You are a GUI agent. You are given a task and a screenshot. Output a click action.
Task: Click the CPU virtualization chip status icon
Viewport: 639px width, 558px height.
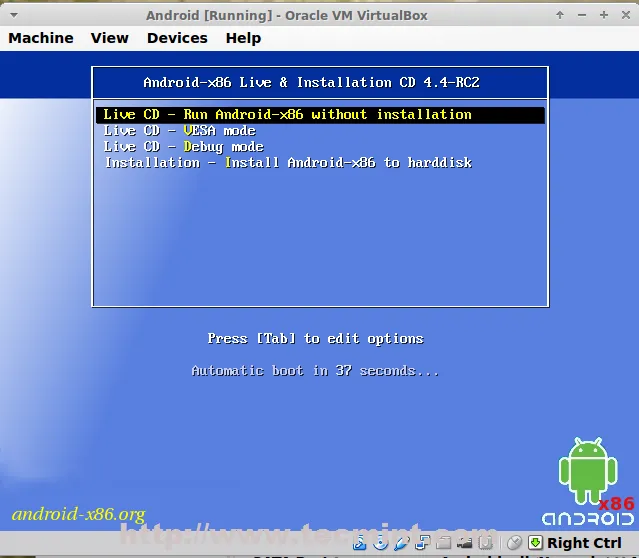485,543
